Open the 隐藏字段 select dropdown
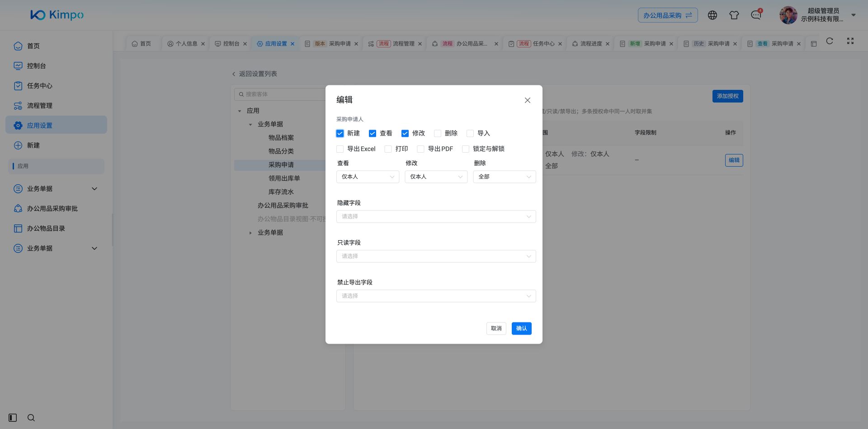 (436, 216)
